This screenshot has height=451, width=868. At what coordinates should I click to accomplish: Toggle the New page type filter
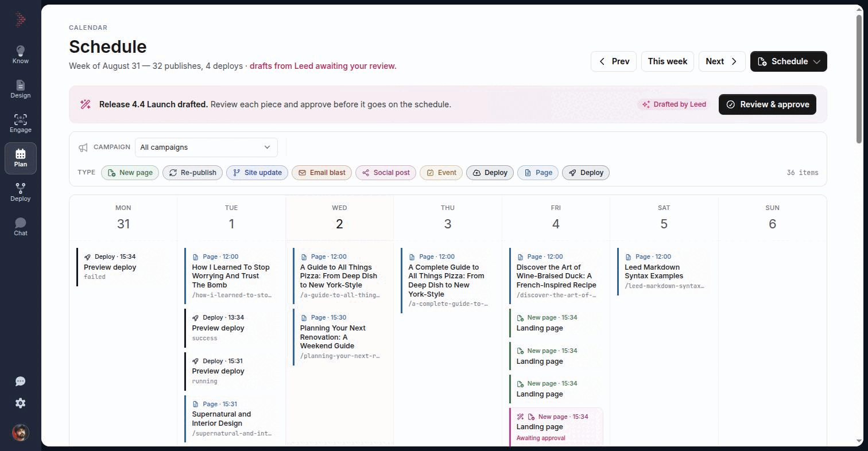point(130,173)
